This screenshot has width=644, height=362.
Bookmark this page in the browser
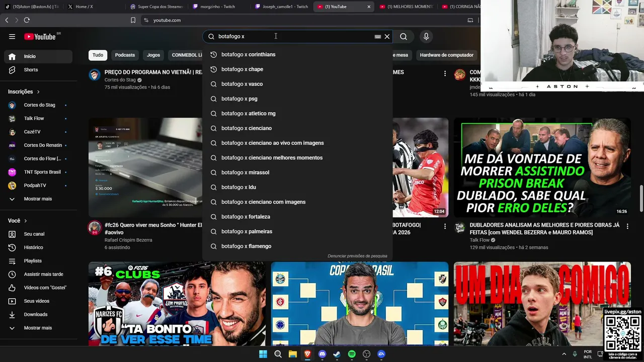[133, 20]
